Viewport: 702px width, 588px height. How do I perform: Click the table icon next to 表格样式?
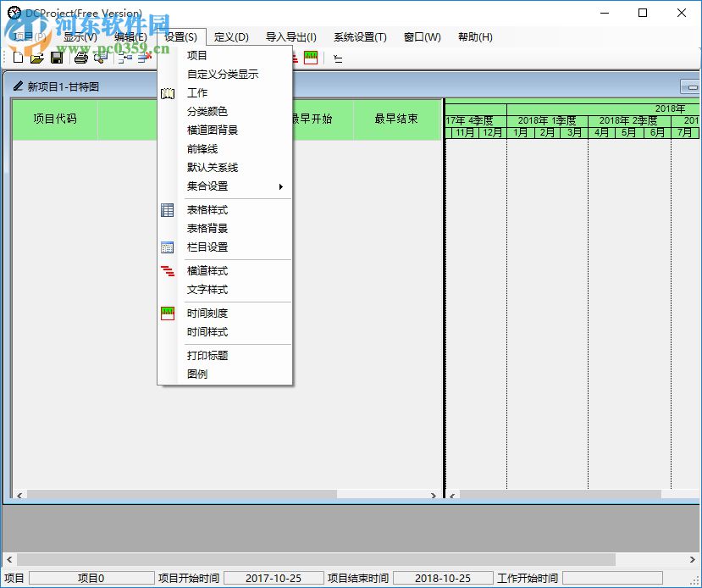tap(167, 209)
